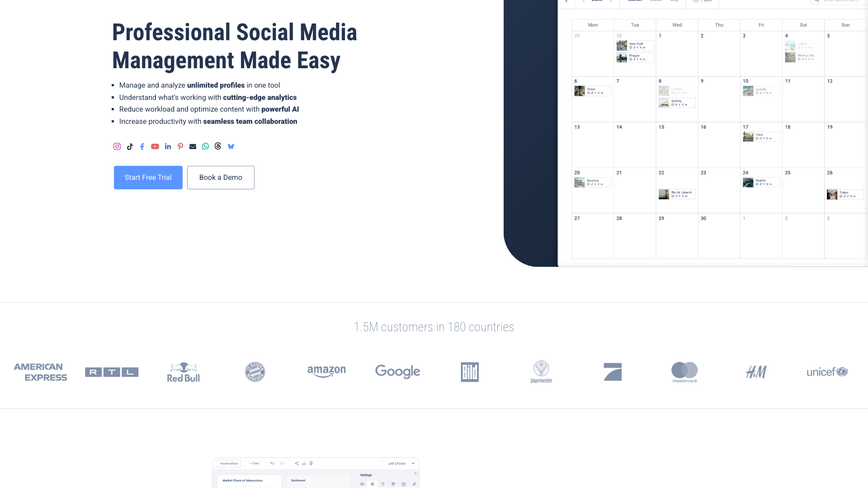Download the report using the download icon

(304, 464)
